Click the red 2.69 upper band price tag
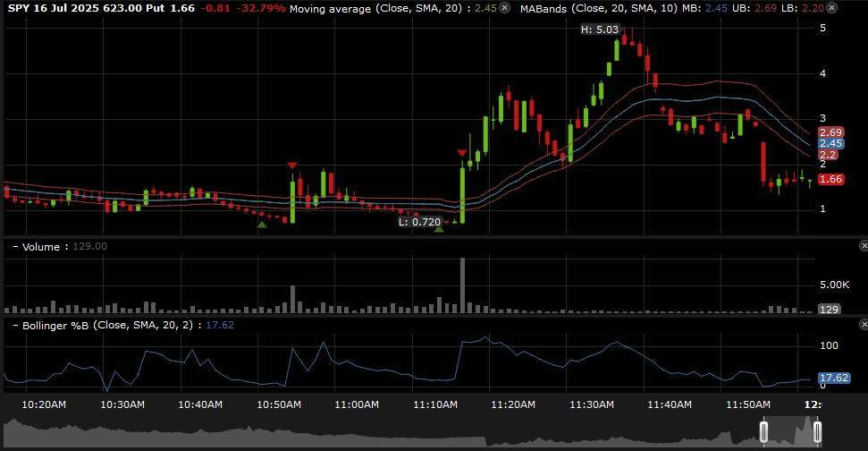 (831, 132)
